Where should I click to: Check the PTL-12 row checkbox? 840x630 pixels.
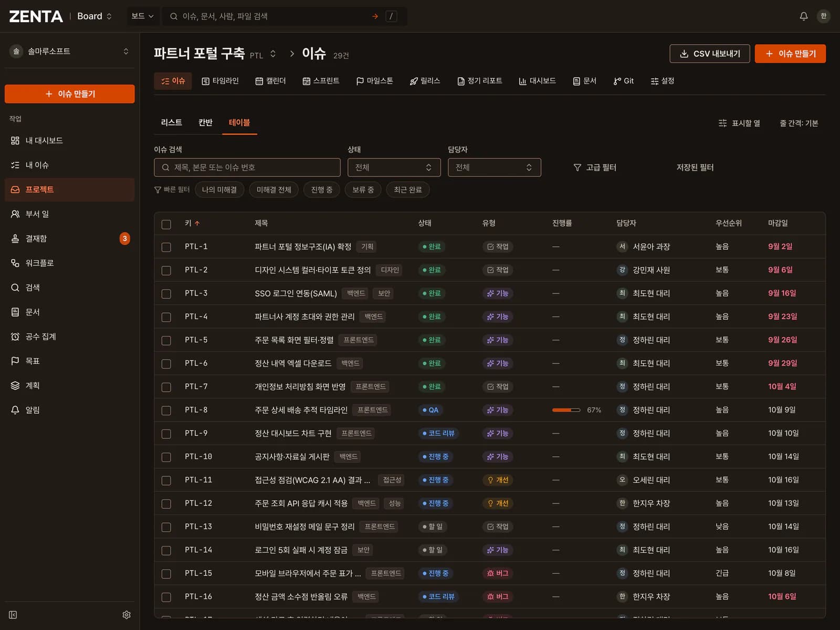coord(166,504)
